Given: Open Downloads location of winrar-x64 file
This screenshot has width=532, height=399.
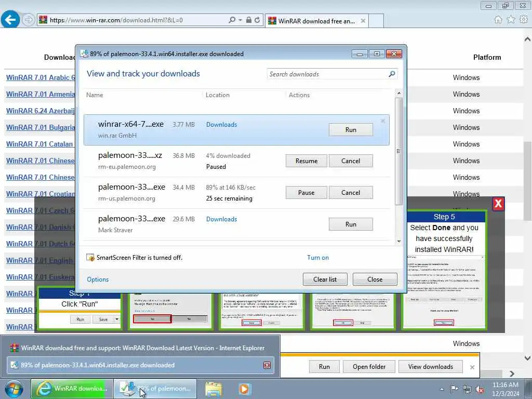Looking at the screenshot, I should click(x=221, y=125).
